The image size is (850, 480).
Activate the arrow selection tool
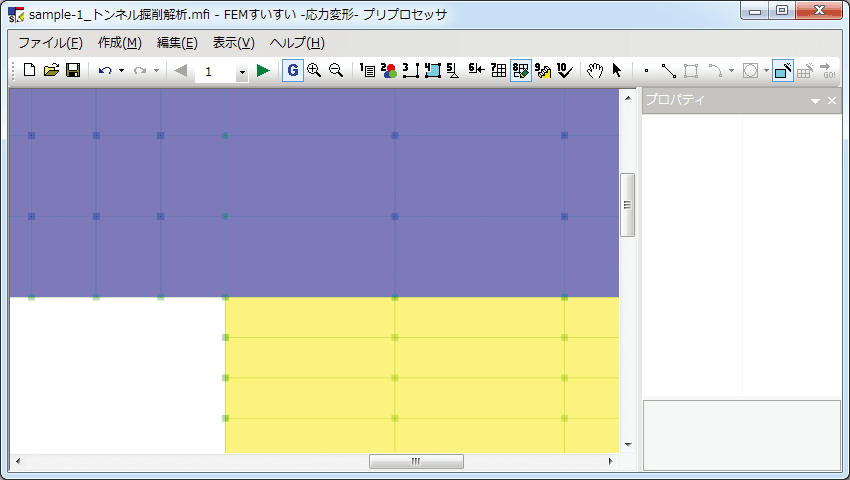617,71
